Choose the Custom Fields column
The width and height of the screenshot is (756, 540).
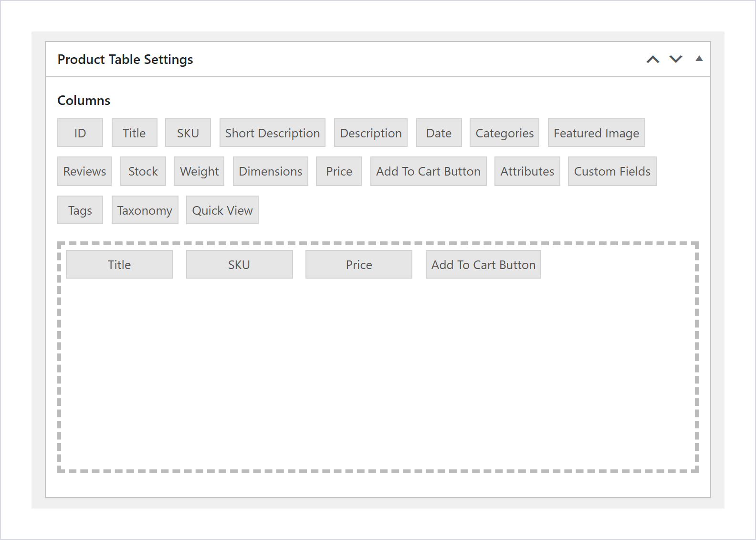612,171
